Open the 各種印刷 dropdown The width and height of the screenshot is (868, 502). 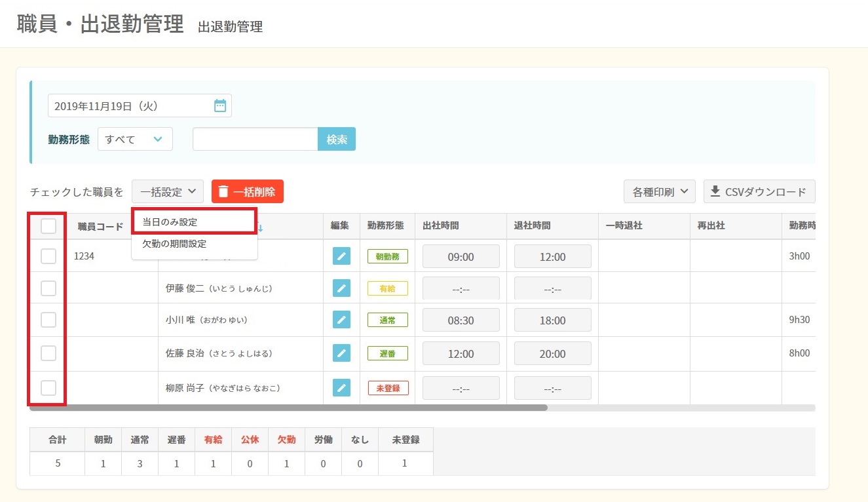pyautogui.click(x=660, y=191)
